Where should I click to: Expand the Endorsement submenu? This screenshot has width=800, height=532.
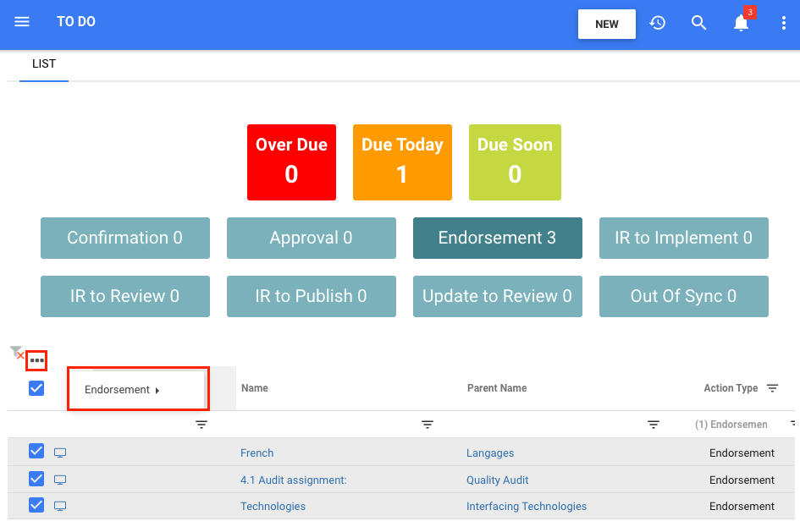[123, 390]
